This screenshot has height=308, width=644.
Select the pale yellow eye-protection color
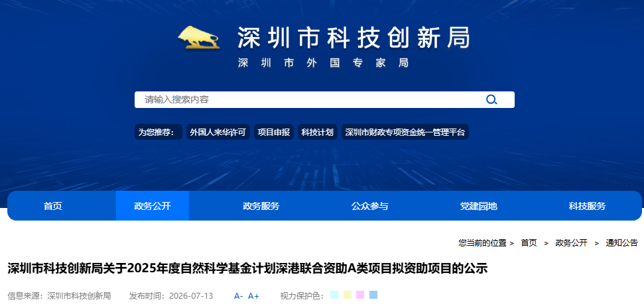[x=347, y=295]
